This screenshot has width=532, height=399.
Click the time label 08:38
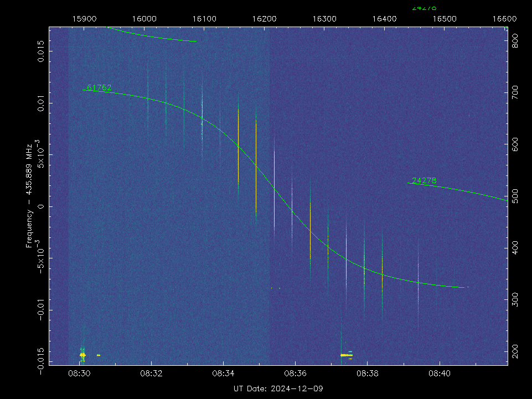pos(368,374)
